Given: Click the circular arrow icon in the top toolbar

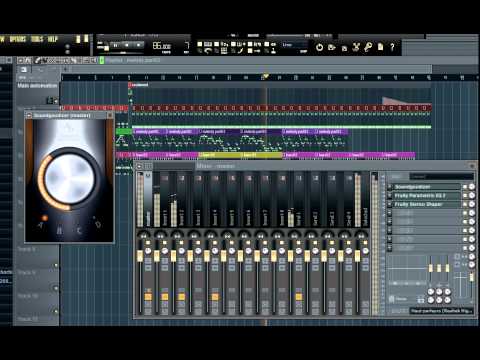Looking at the screenshot, I should point(319,47).
